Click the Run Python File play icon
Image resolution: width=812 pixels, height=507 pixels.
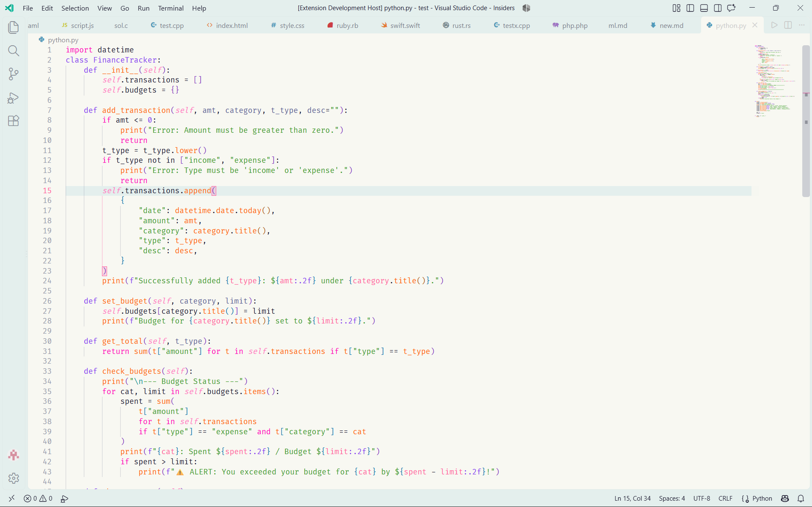774,25
